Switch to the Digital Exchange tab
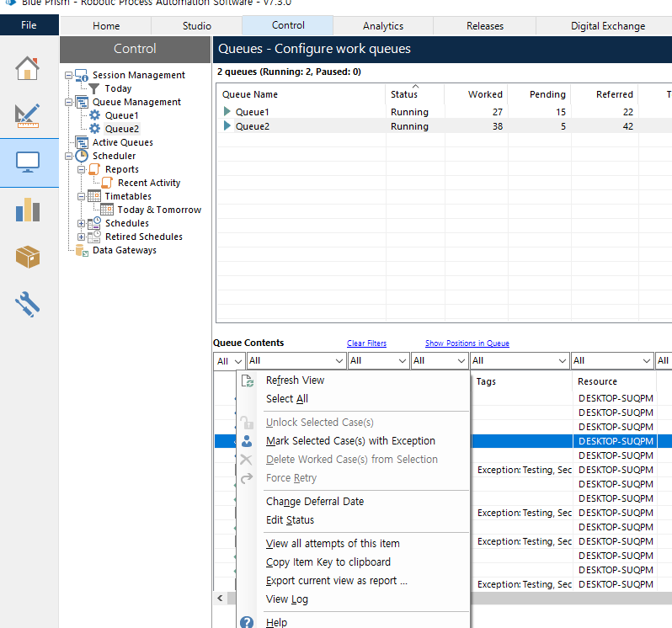The image size is (672, 628). coord(608,26)
